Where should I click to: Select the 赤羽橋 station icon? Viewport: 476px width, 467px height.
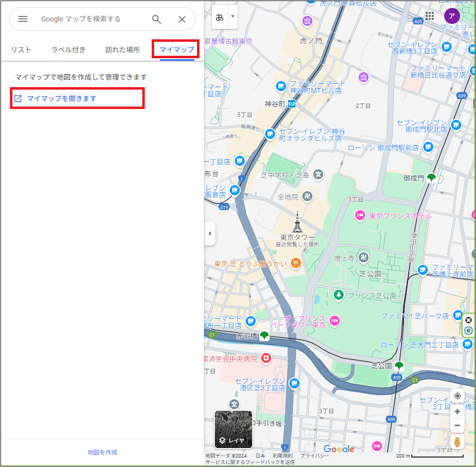265,336
